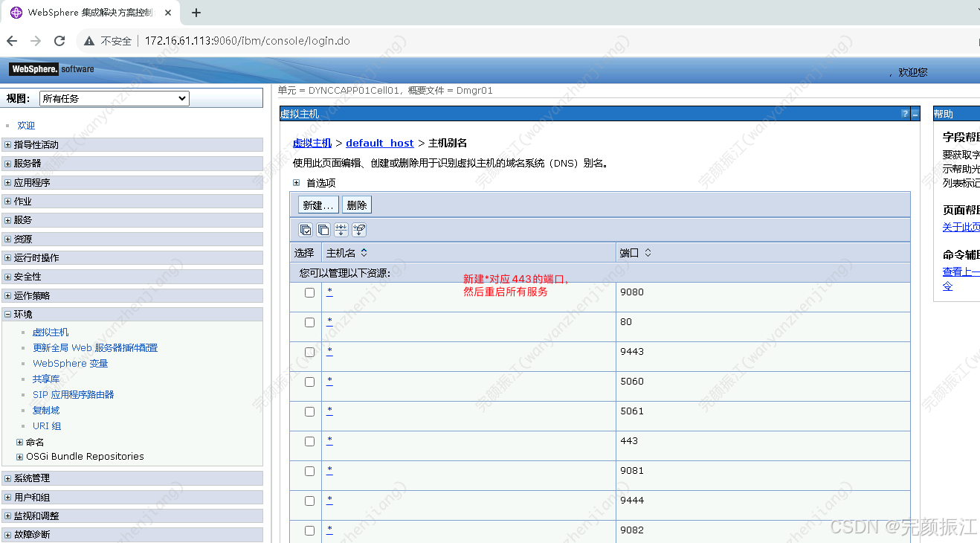980x543 pixels.
Task: Check the row with port 80
Action: [x=309, y=322]
